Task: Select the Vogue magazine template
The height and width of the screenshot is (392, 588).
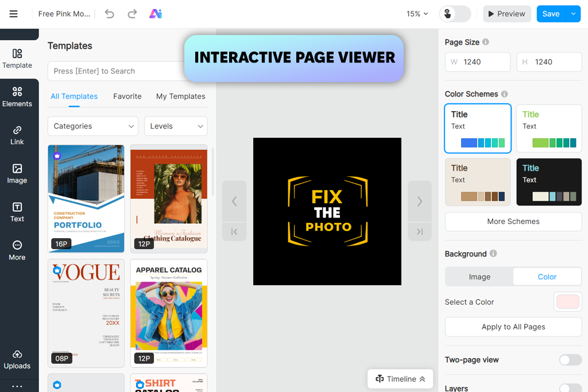Action: pos(86,313)
